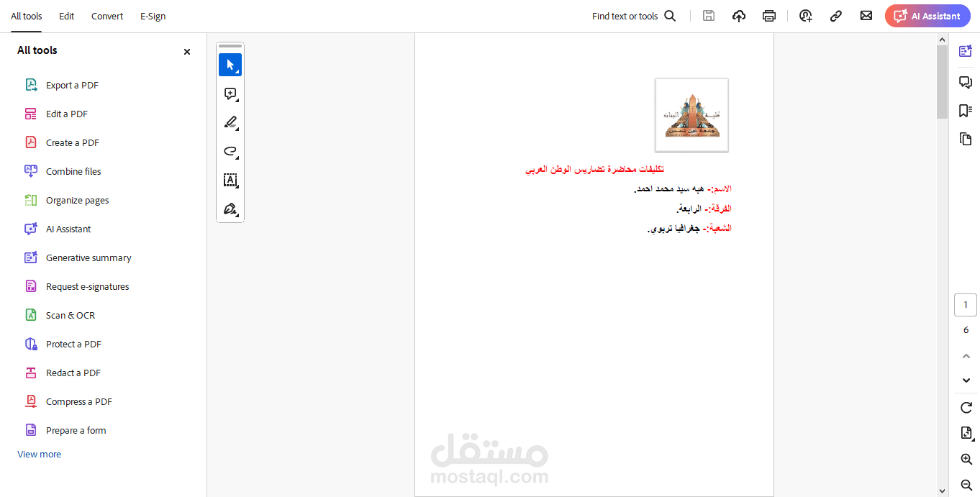Click the Protect a PDF icon
The image size is (980, 497).
[x=31, y=344]
